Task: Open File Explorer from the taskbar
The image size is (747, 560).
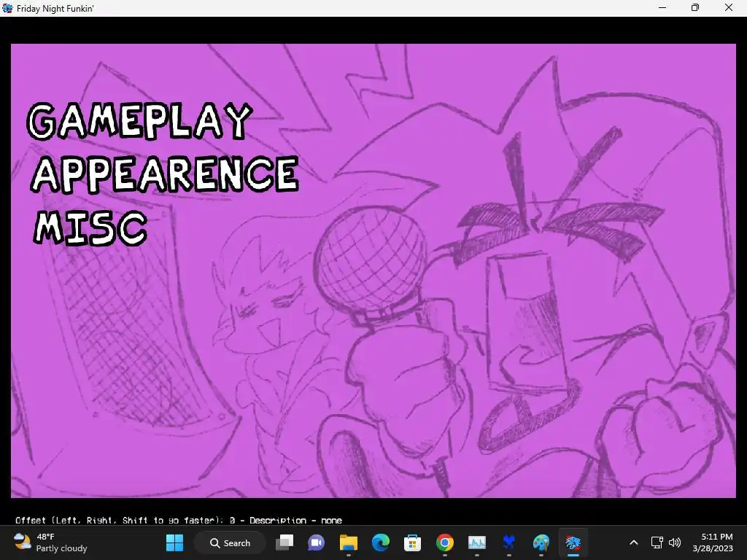Action: (x=349, y=542)
